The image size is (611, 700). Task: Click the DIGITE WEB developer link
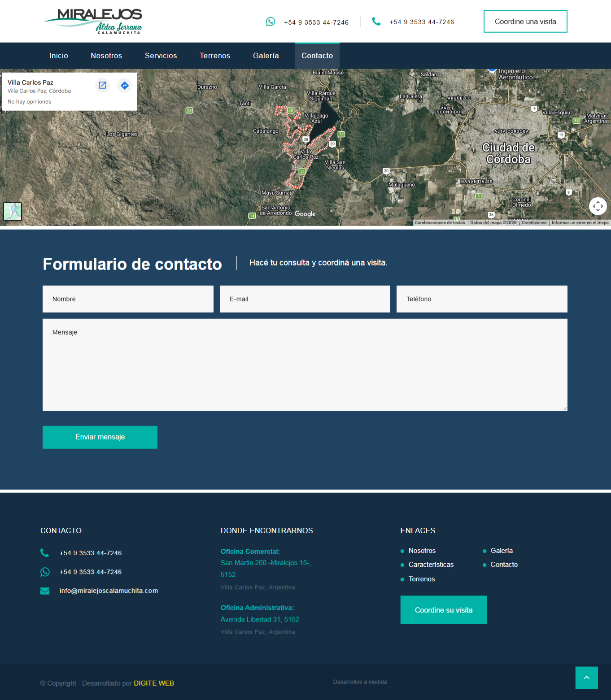tap(154, 683)
